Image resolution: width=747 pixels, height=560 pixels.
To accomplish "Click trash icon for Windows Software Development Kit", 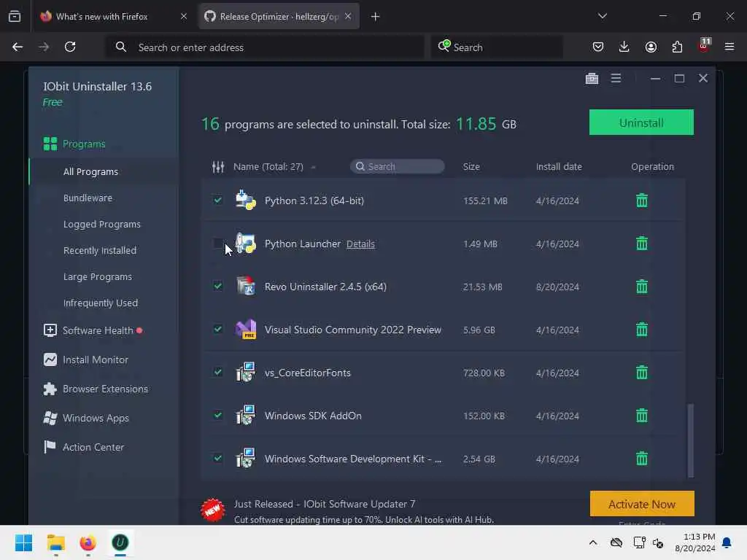I will coord(642,459).
